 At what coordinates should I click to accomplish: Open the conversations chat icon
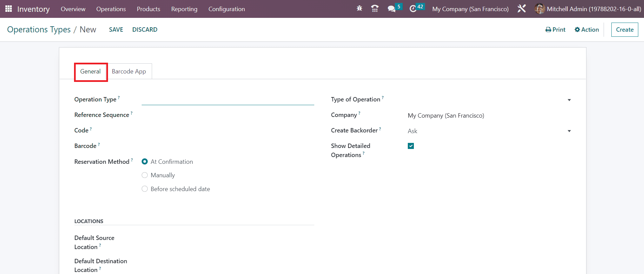point(391,9)
